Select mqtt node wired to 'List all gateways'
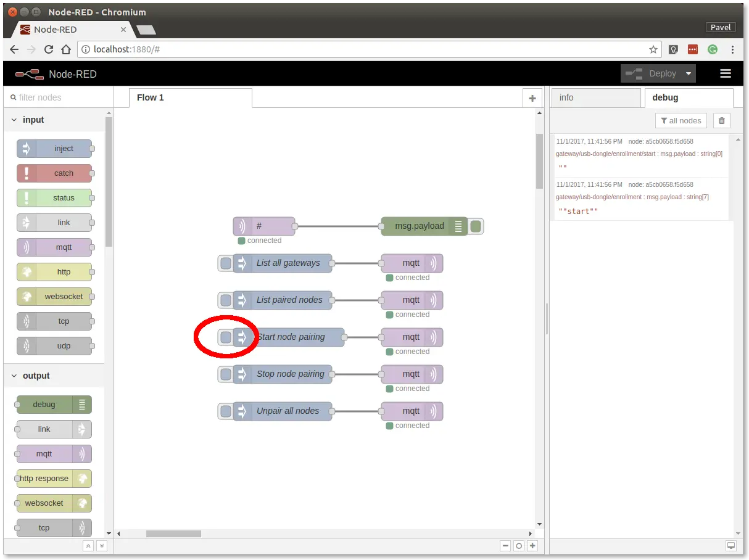Viewport: 749px width, 560px height. 412,263
